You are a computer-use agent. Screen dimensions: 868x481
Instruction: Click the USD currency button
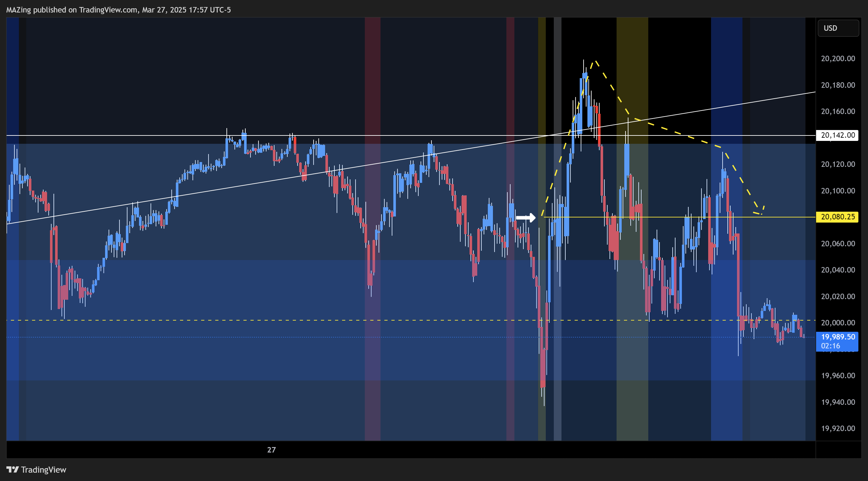838,28
